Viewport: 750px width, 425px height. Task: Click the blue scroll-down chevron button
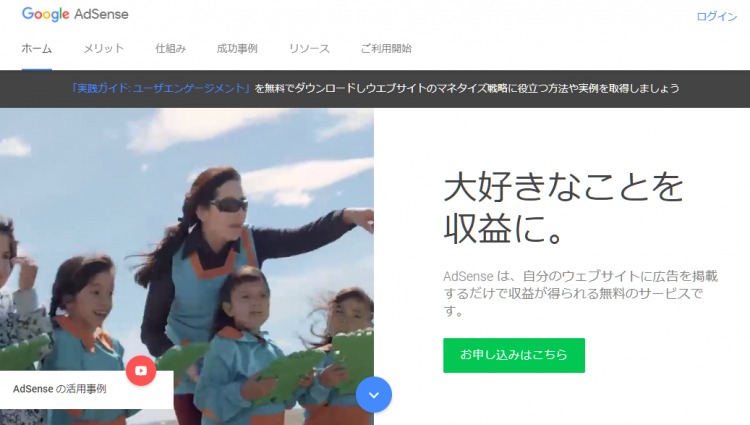pos(374,395)
